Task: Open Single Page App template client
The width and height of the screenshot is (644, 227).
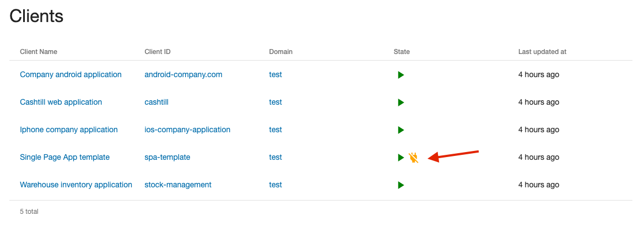Action: (x=64, y=157)
